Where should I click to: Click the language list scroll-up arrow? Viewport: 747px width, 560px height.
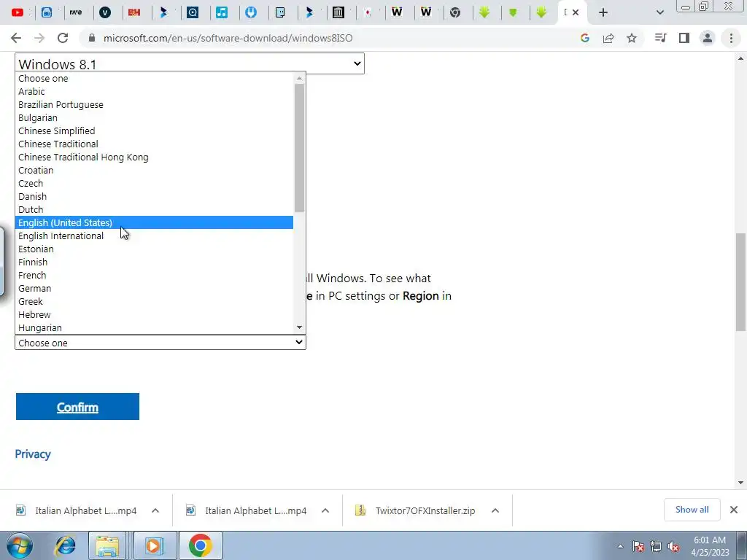pyautogui.click(x=299, y=78)
